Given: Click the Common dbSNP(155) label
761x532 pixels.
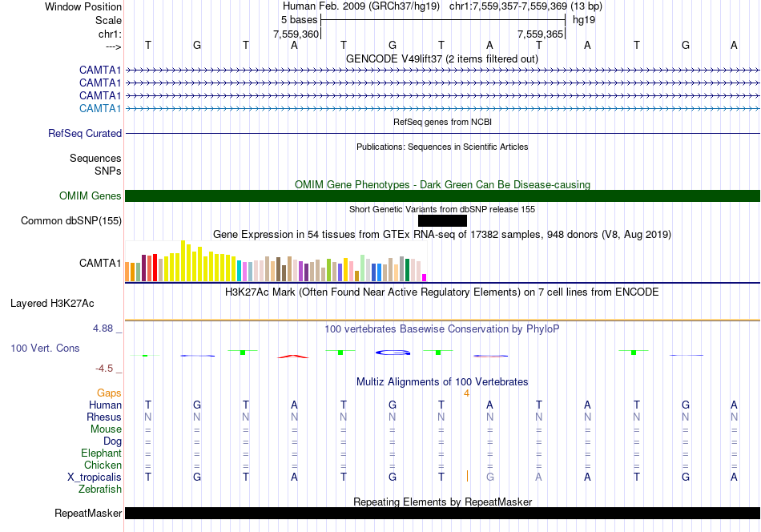Looking at the screenshot, I should pos(71,221).
